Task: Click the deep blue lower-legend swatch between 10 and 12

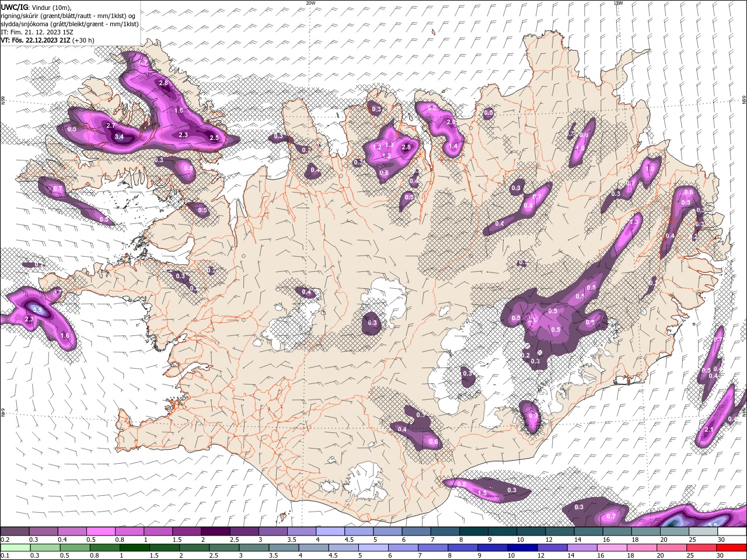Action: click(523, 547)
